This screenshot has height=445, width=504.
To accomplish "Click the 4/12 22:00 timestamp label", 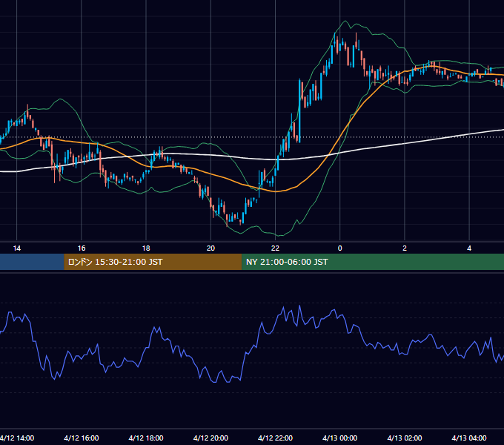I will [275, 438].
